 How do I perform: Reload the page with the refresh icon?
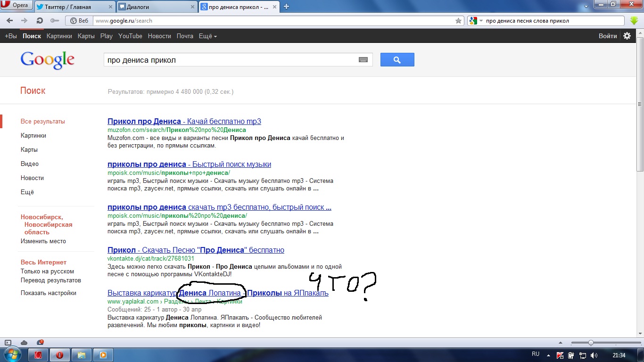(40, 21)
